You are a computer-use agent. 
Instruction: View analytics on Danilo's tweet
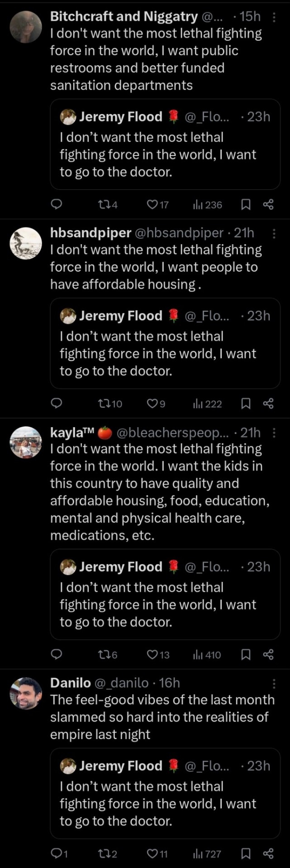pos(207,854)
